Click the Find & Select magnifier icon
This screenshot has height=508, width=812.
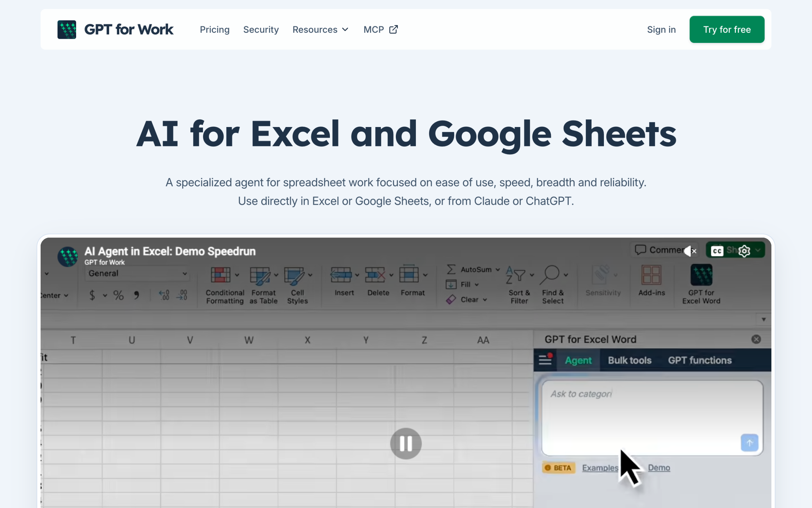click(x=549, y=275)
